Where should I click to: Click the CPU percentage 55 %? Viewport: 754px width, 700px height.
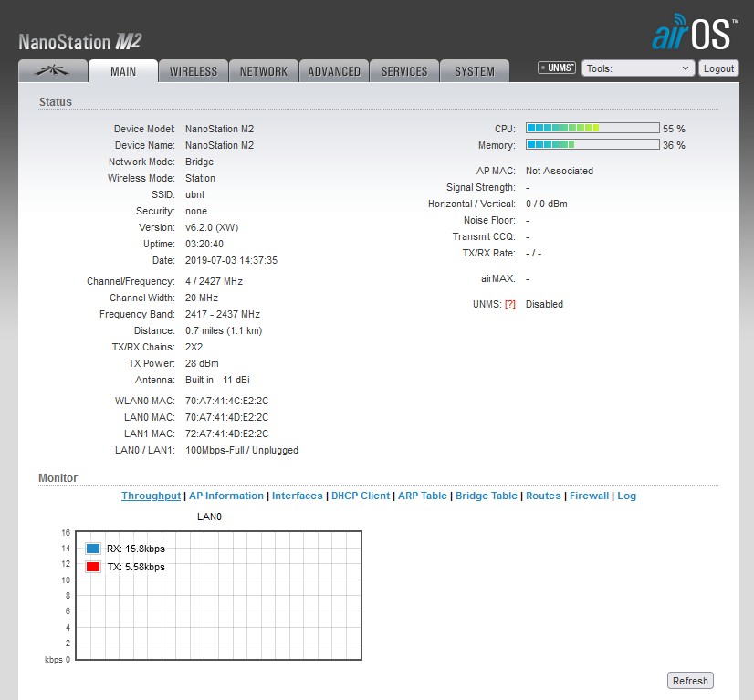674,129
